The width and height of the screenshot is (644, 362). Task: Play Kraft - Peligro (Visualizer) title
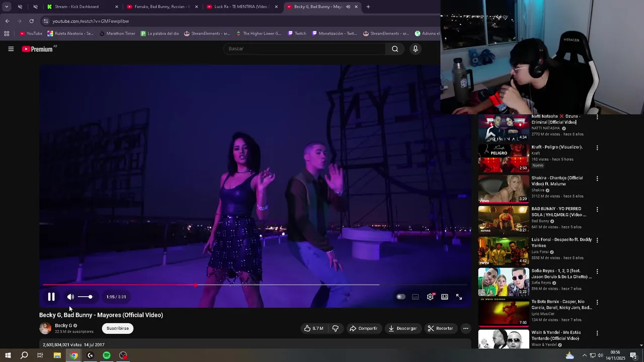[x=557, y=147]
